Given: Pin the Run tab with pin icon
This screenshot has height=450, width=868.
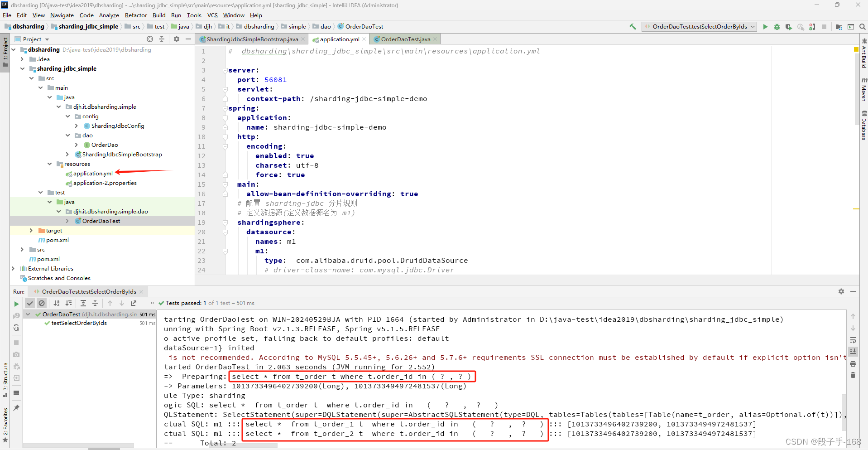Looking at the screenshot, I should (x=16, y=408).
